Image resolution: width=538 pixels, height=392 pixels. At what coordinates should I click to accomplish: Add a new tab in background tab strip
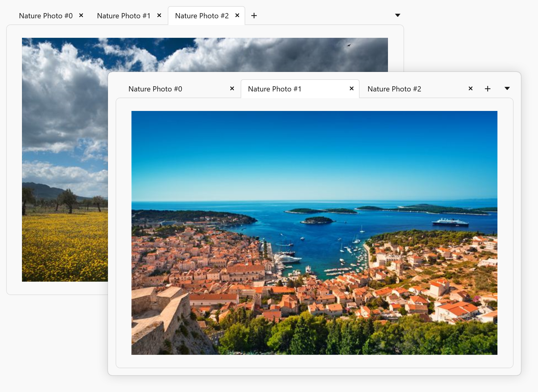254,16
